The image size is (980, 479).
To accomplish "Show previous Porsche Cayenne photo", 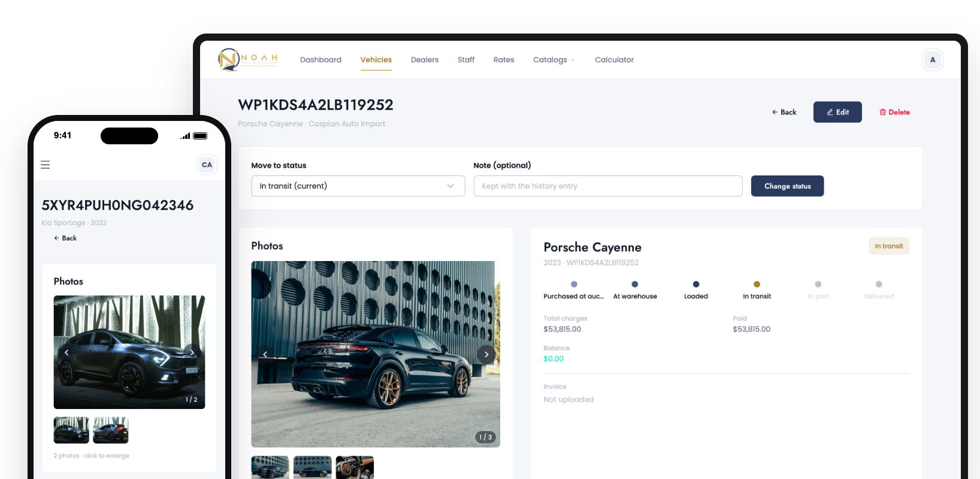I will [265, 354].
